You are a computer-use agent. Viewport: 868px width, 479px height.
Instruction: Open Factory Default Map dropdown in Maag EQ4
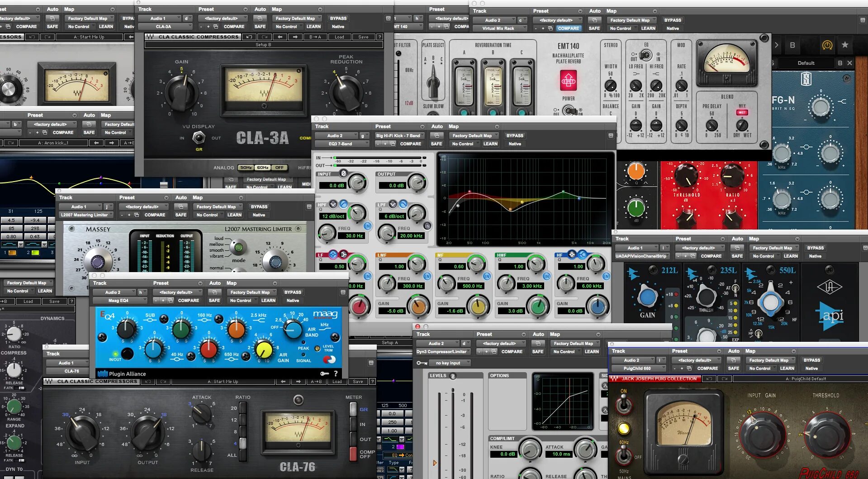(x=251, y=292)
